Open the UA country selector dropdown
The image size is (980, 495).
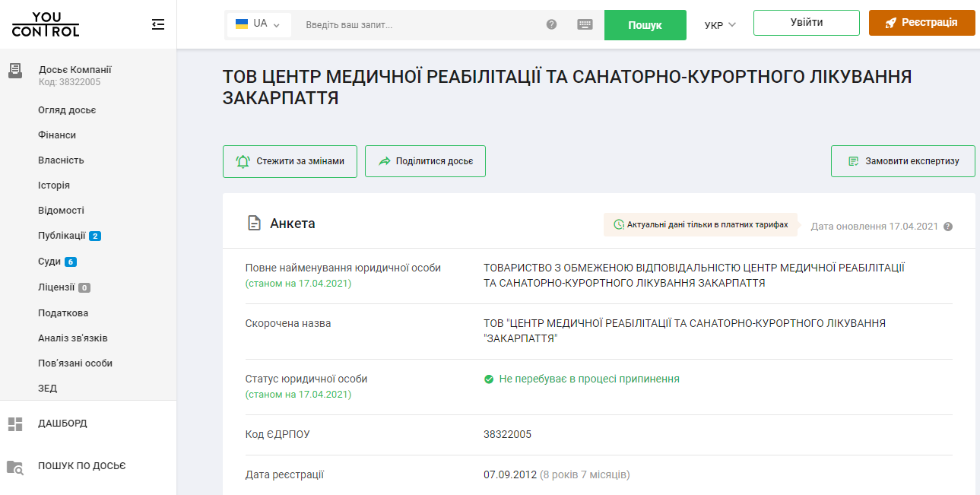pyautogui.click(x=258, y=24)
